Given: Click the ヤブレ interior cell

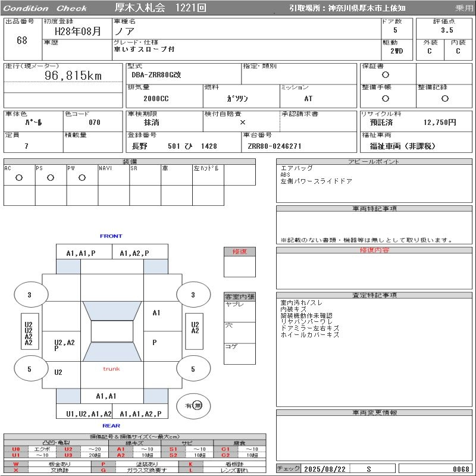Looking at the screenshot, I should [x=240, y=311].
